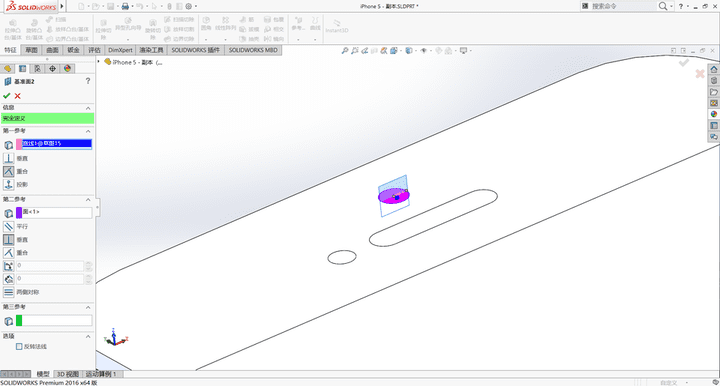The image size is (720, 386).
Task: Open the 运动算例 1 motion study tab
Action: pyautogui.click(x=101, y=374)
